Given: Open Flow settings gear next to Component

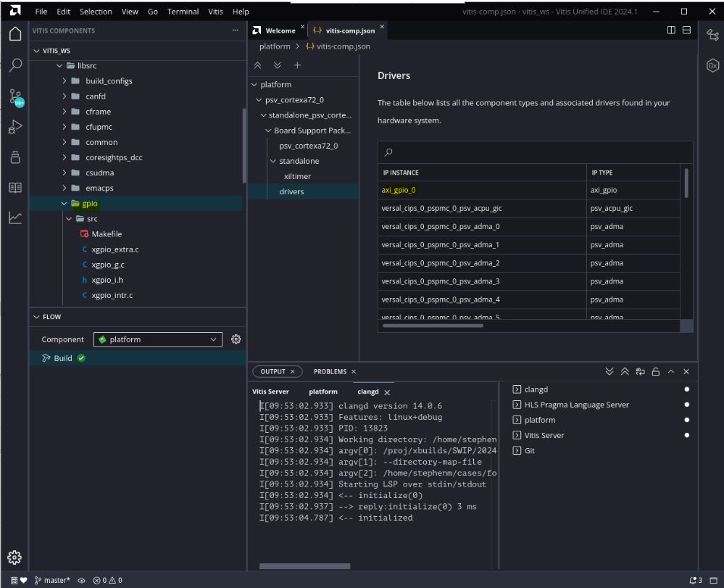Looking at the screenshot, I should pyautogui.click(x=236, y=339).
